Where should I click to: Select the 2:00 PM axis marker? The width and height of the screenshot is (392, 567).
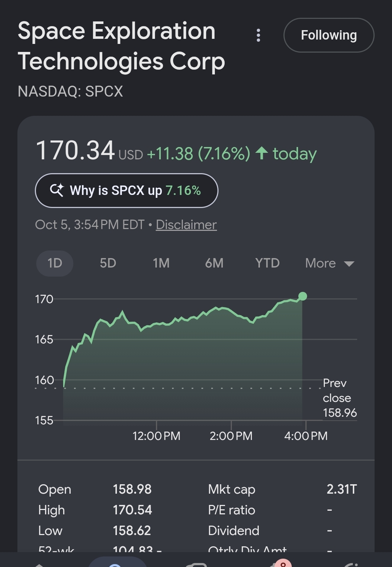[231, 436]
